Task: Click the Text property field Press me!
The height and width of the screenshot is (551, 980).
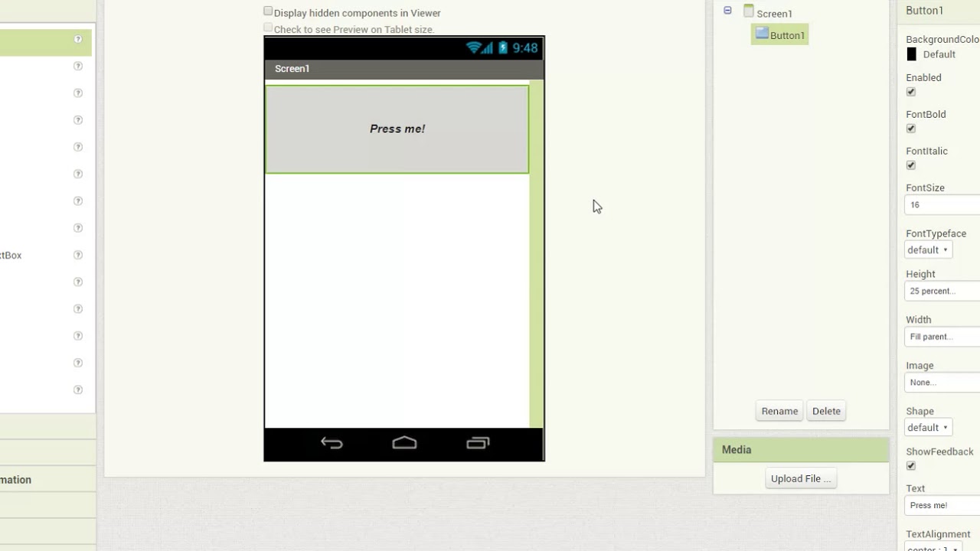Action: (x=942, y=505)
